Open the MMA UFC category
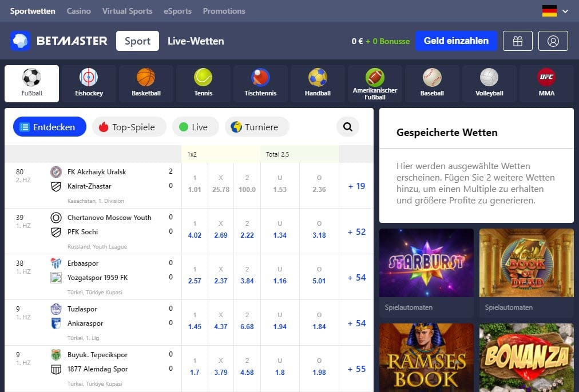 546,83
